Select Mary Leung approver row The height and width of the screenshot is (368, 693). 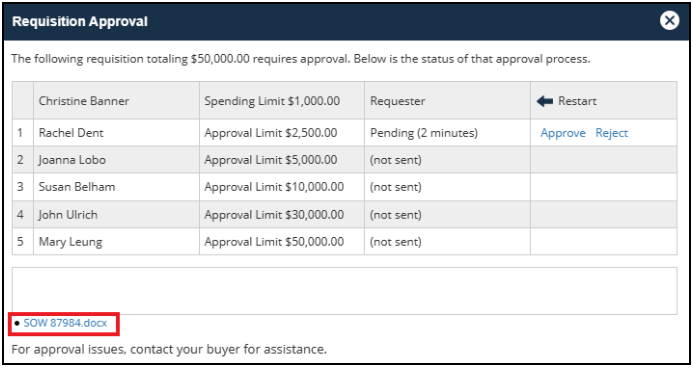[x=344, y=242]
